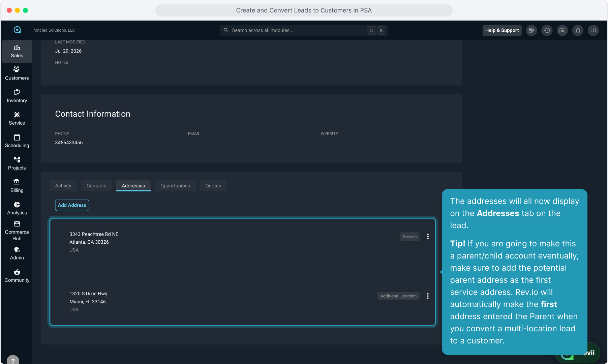Click the window title bar text
The width and height of the screenshot is (608, 364).
304,10
